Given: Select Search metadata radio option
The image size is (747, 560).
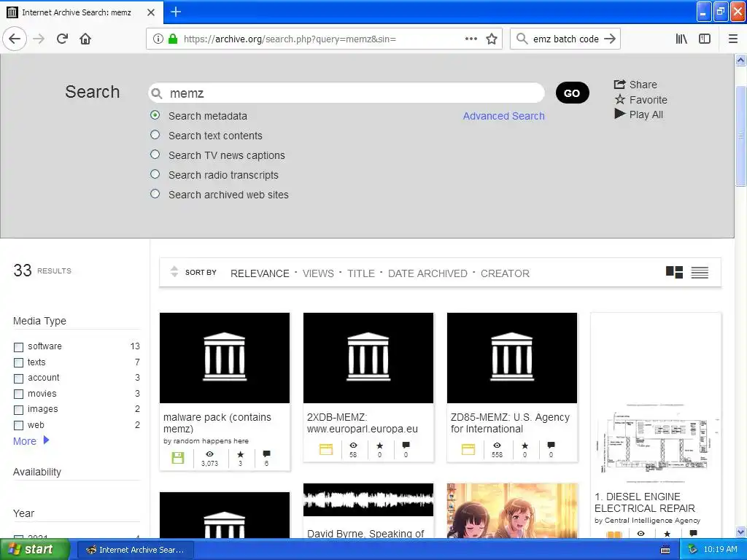Looking at the screenshot, I should pos(155,115).
